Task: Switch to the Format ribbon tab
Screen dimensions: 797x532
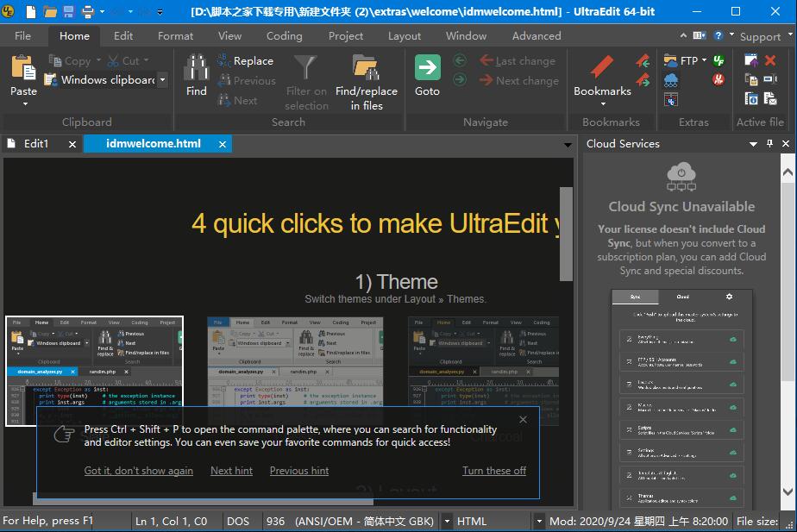Action: (x=175, y=35)
